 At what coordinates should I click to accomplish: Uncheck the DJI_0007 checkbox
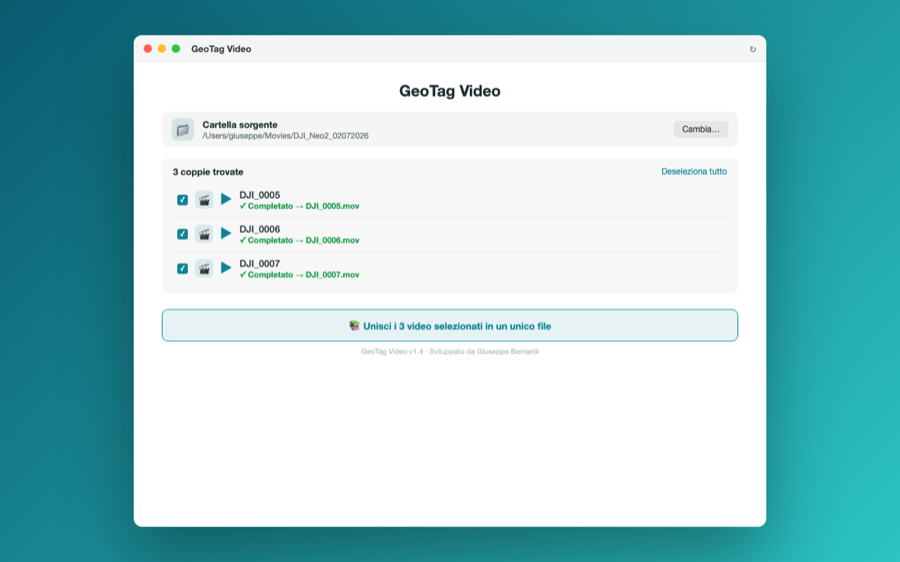pos(183,269)
